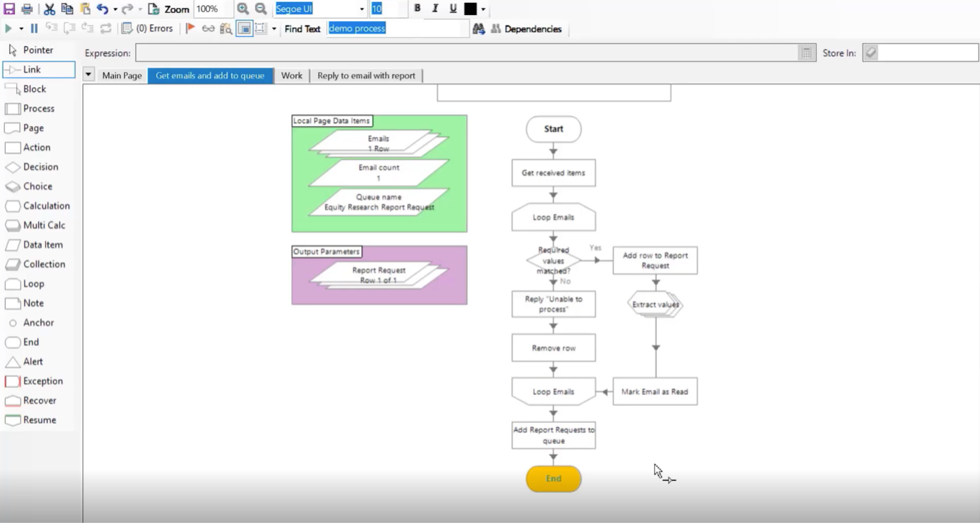Click the Zoom in magnifier icon
Screen dimensions: 980x525
pos(243,9)
